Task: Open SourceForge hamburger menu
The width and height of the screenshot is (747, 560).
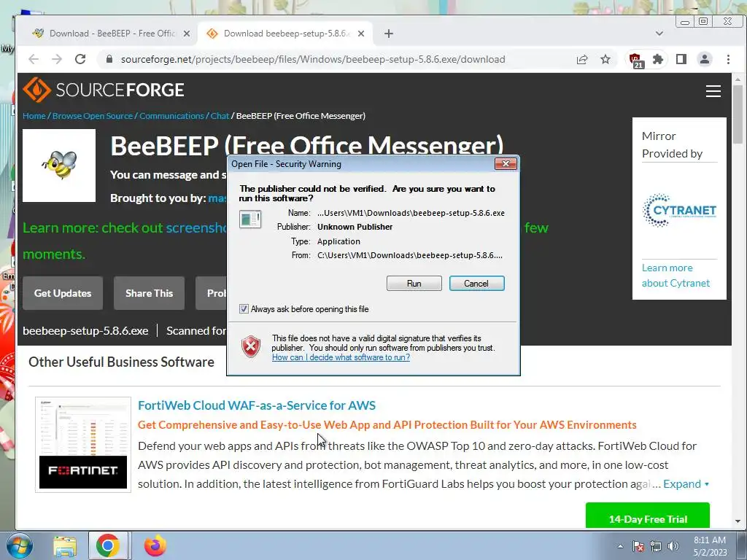Action: 713,91
